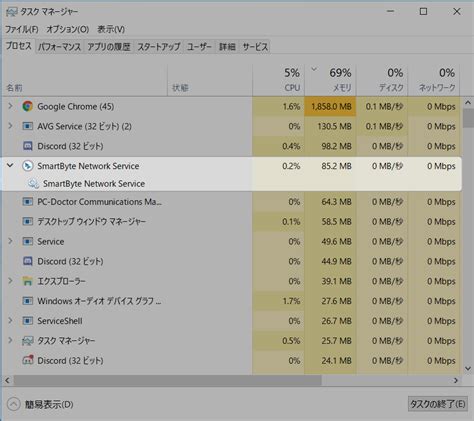Click the AVG Service process icon
The image size is (474, 421).
27,126
